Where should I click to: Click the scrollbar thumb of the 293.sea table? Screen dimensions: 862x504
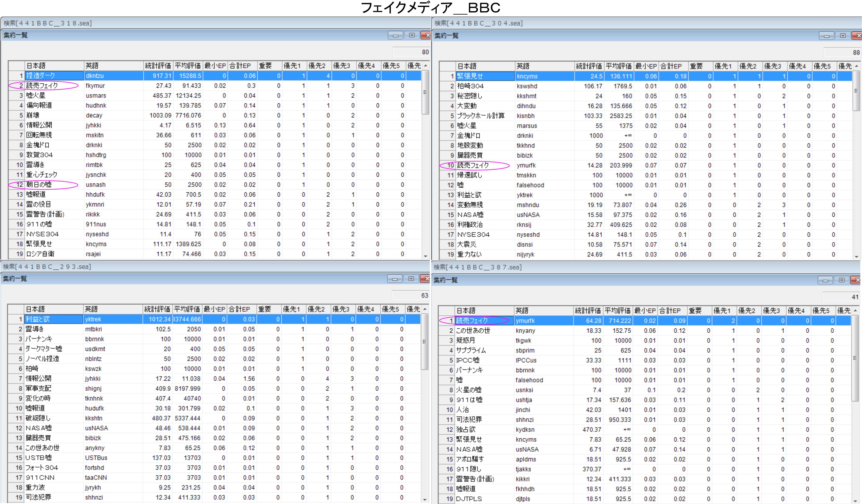tap(425, 342)
